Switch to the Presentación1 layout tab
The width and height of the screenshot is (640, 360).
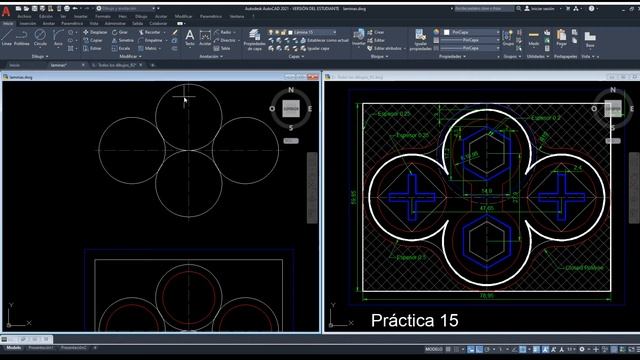pos(40,348)
